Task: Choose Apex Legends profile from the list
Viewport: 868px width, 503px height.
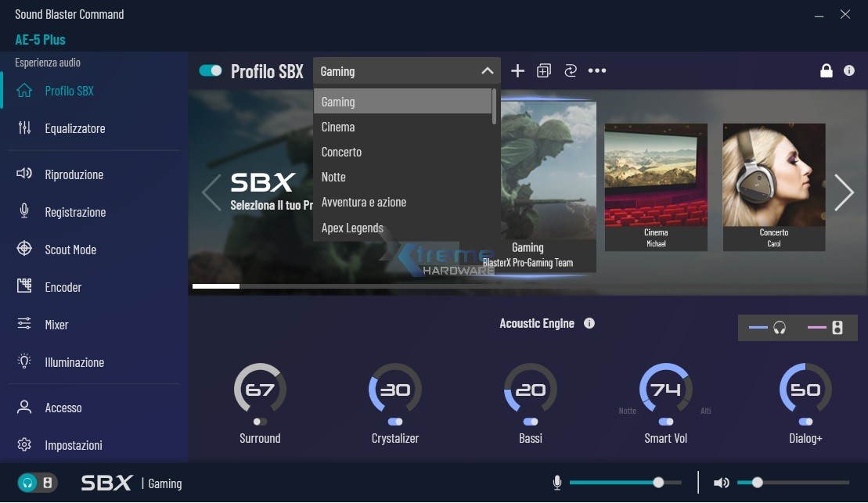Action: pos(351,228)
